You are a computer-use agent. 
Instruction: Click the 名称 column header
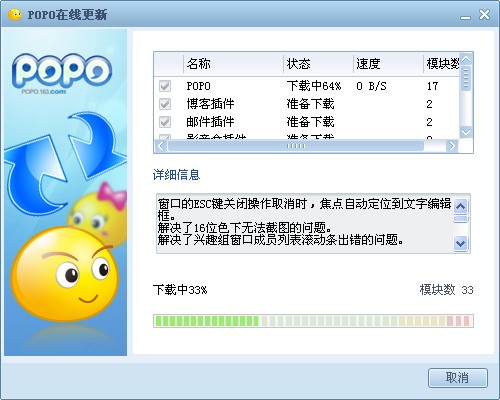click(x=233, y=64)
